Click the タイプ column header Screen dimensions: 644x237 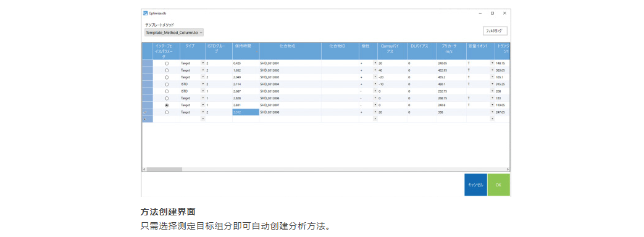pos(193,51)
